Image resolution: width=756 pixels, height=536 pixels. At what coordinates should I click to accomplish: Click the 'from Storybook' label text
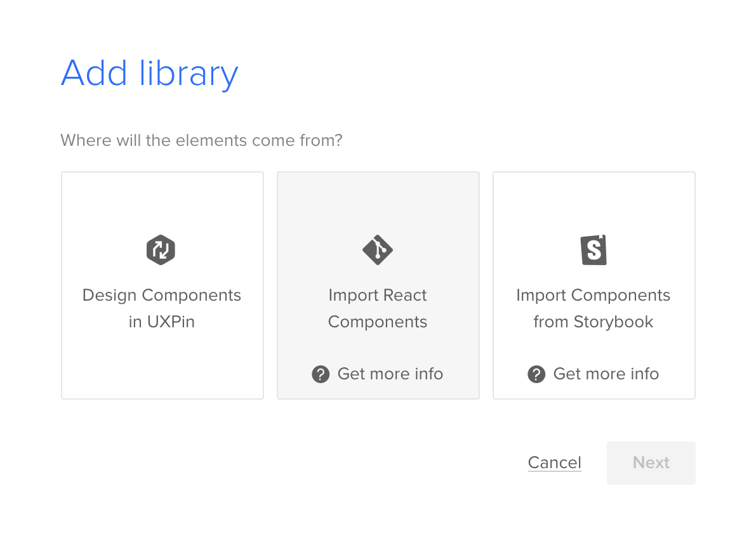[594, 322]
